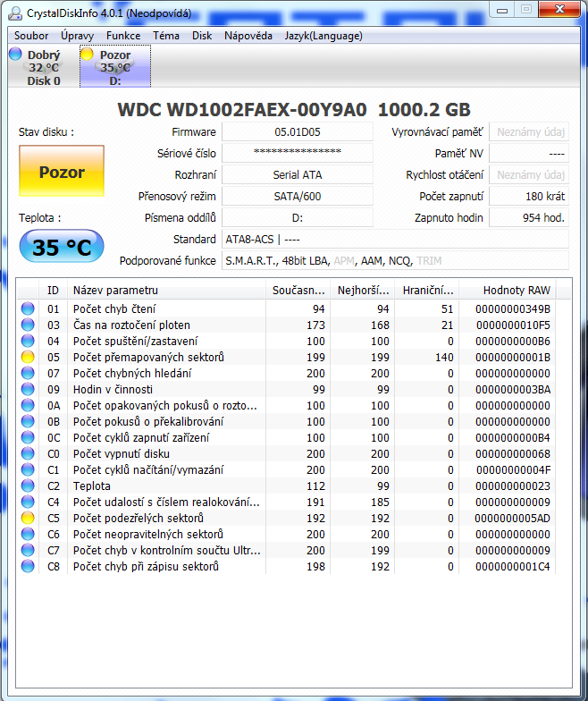Select RAW value 0000000001C4
This screenshot has width=588, height=701.
pos(513,567)
